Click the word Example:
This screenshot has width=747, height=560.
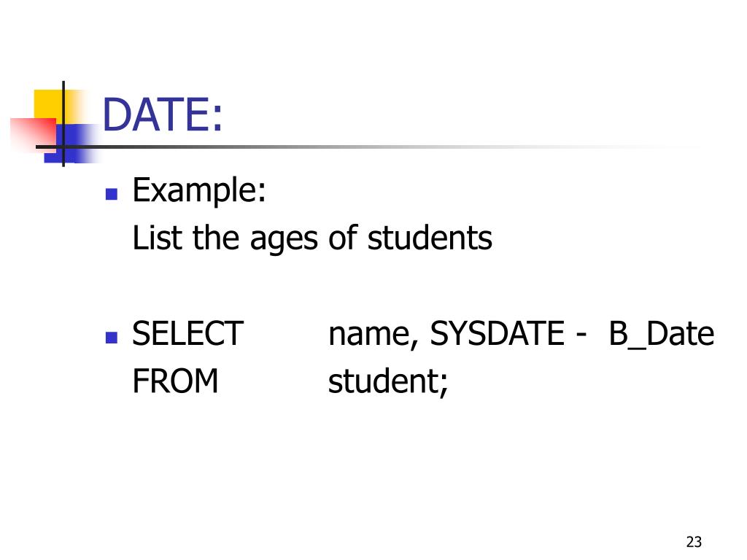point(199,190)
